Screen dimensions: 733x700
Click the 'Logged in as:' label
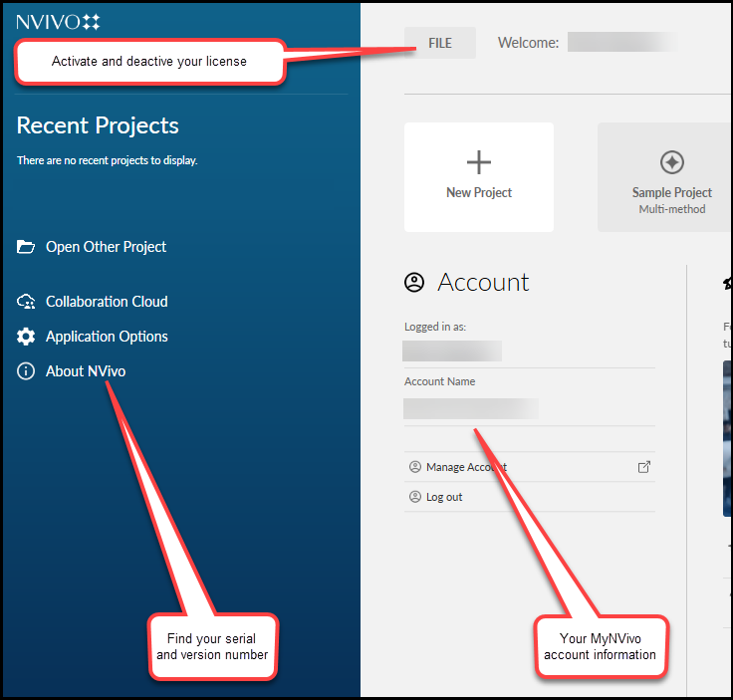tap(435, 327)
